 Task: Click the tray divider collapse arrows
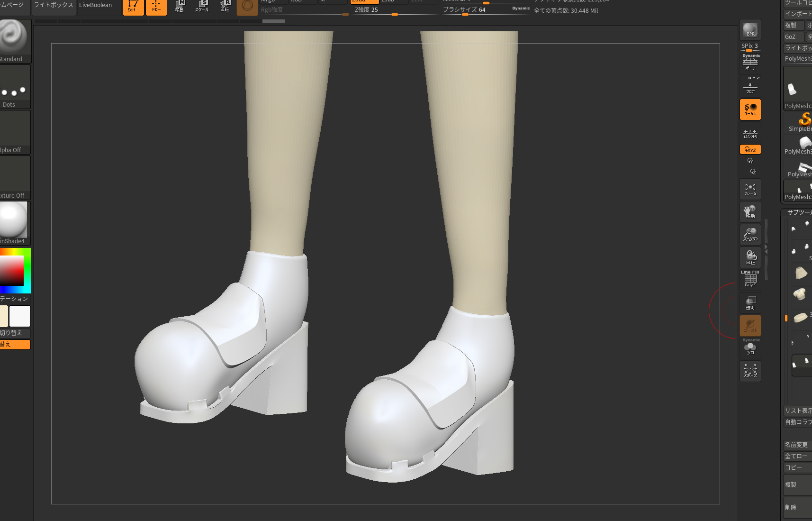[x=766, y=249]
